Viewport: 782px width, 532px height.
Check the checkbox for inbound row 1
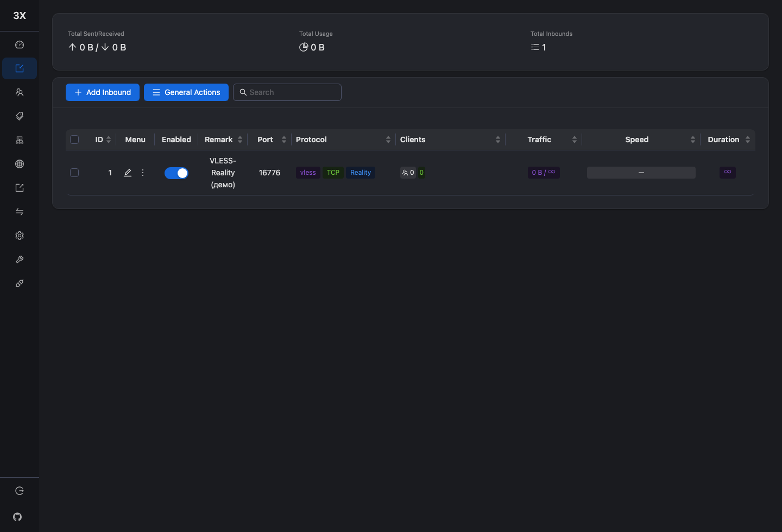tap(74, 173)
